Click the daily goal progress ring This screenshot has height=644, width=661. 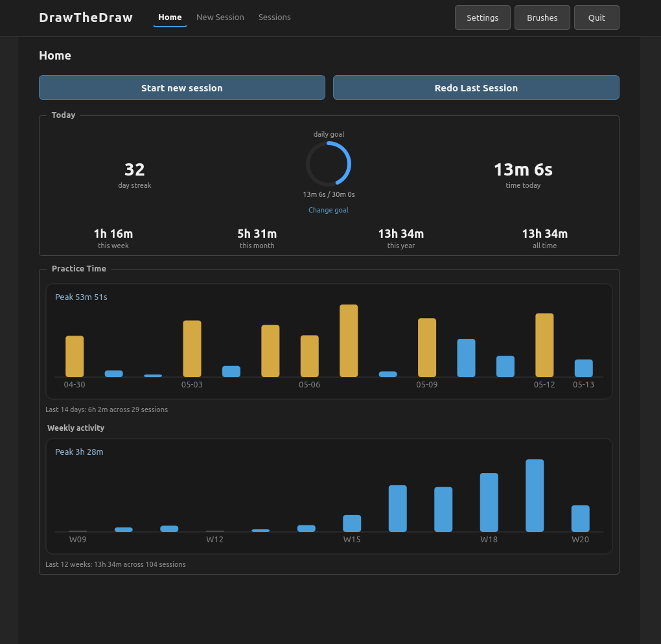point(329,164)
